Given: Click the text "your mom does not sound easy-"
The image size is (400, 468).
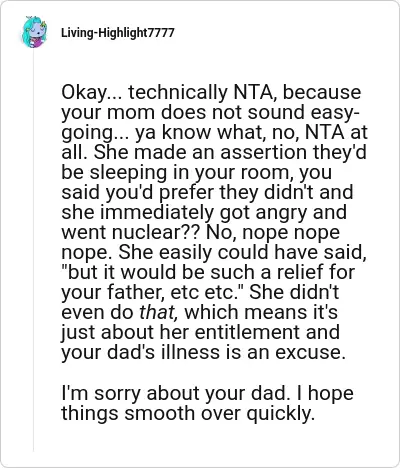Looking at the screenshot, I should click(210, 112).
